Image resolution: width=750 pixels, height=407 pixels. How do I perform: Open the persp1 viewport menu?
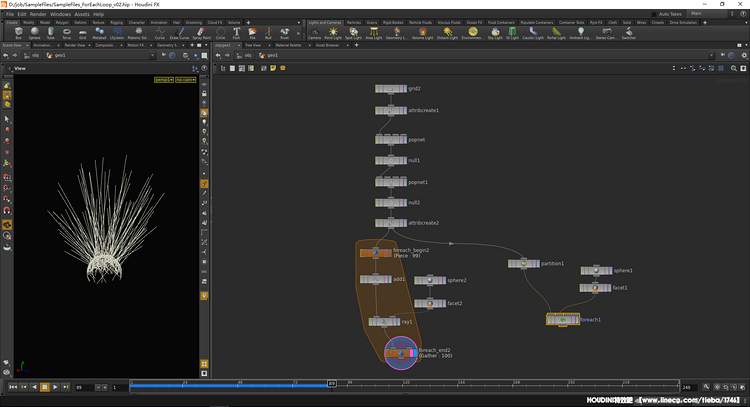click(164, 80)
